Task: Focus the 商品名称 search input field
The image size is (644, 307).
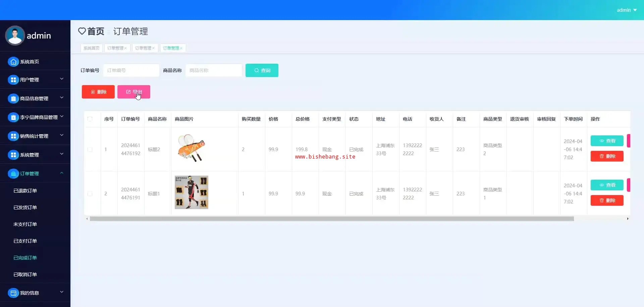Action: tap(214, 70)
